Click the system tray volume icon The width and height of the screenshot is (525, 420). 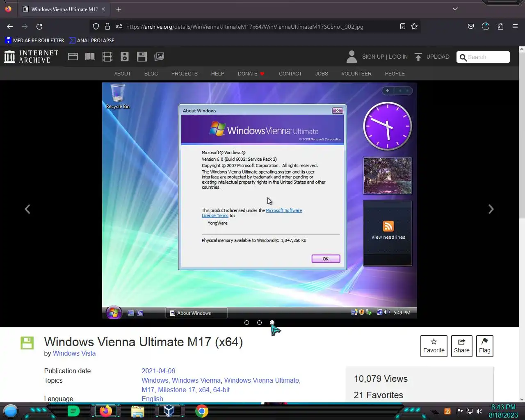(479, 411)
